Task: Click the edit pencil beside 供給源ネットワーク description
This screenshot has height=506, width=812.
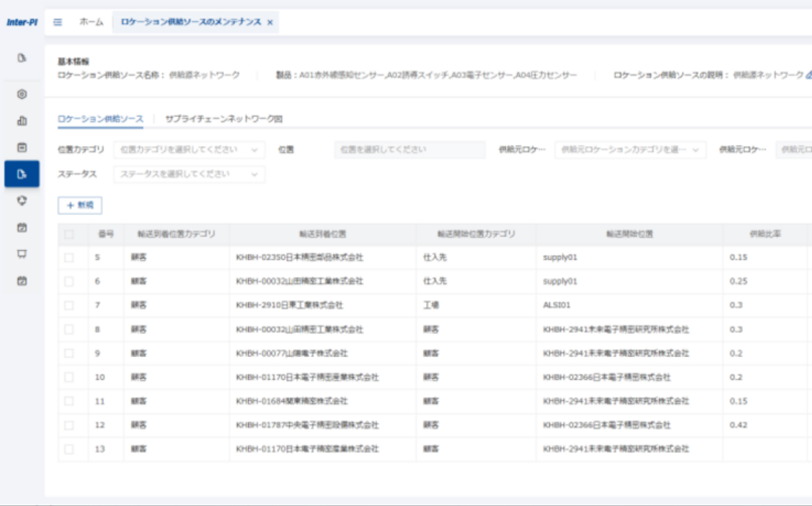Action: (809, 75)
